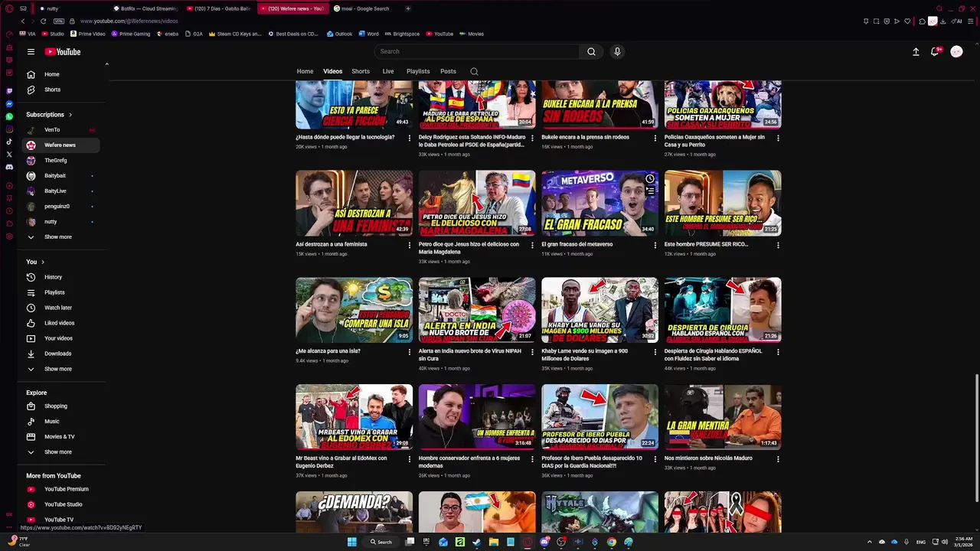The height and width of the screenshot is (551, 980).
Task: Open a new browser tab plus button
Action: [408, 8]
